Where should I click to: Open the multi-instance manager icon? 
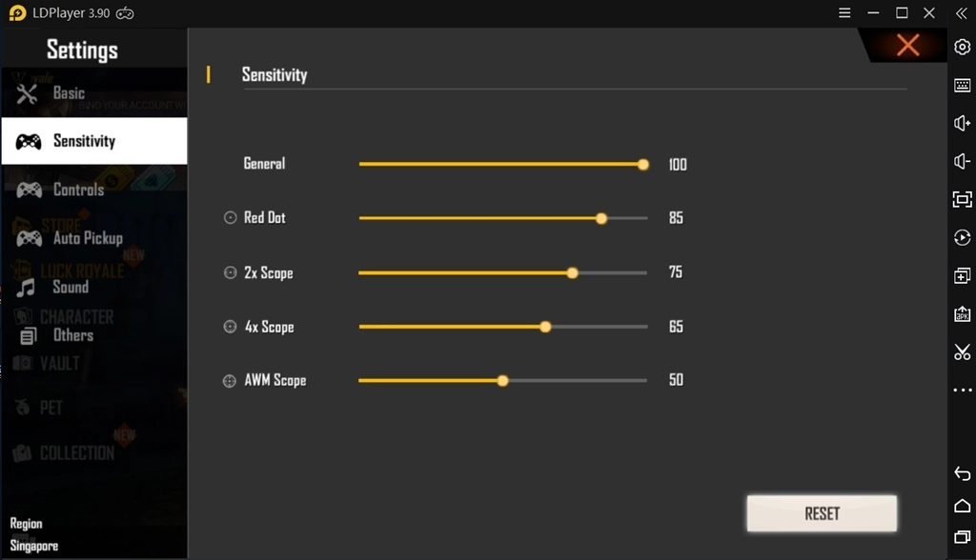[962, 275]
